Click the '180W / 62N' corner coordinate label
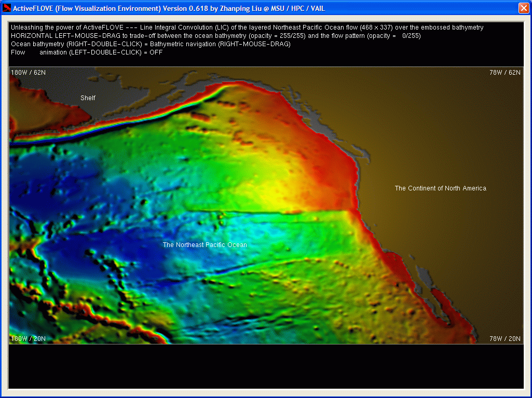 click(x=28, y=73)
